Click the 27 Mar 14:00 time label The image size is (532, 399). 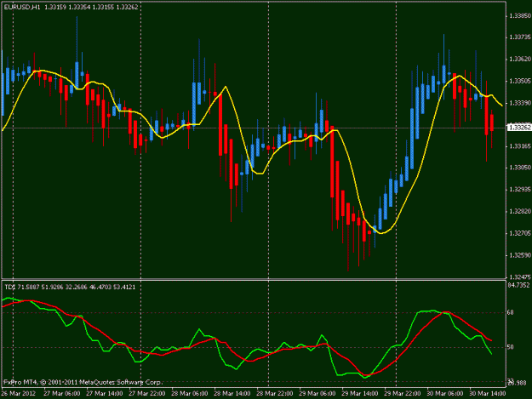(x=104, y=394)
